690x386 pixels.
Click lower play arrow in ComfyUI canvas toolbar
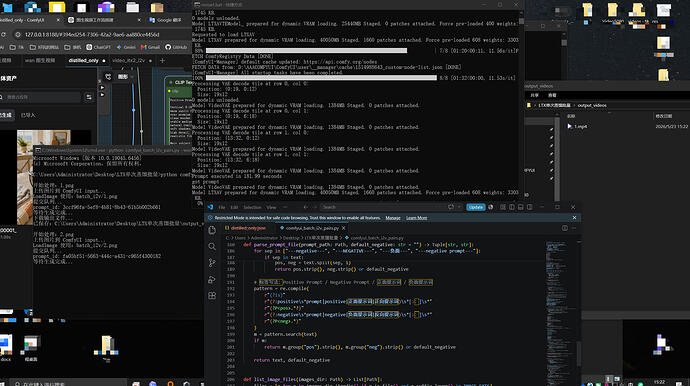click(x=103, y=95)
